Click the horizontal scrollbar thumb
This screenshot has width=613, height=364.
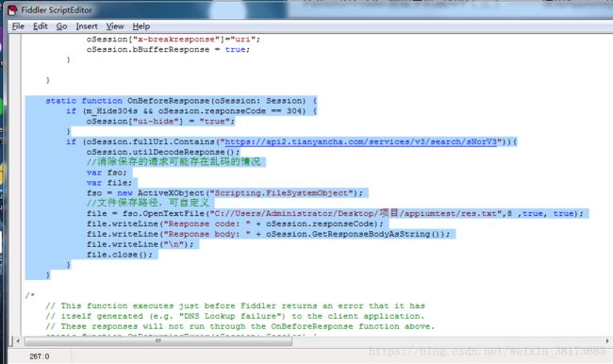tap(157, 341)
